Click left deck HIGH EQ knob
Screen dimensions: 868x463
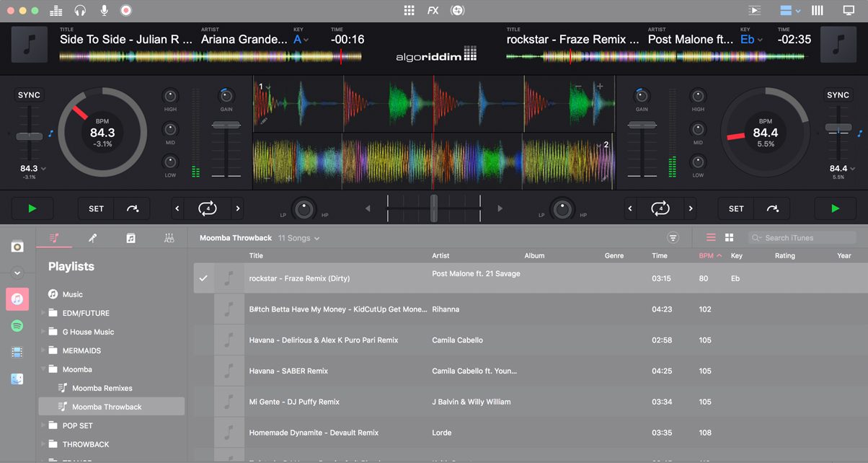170,96
